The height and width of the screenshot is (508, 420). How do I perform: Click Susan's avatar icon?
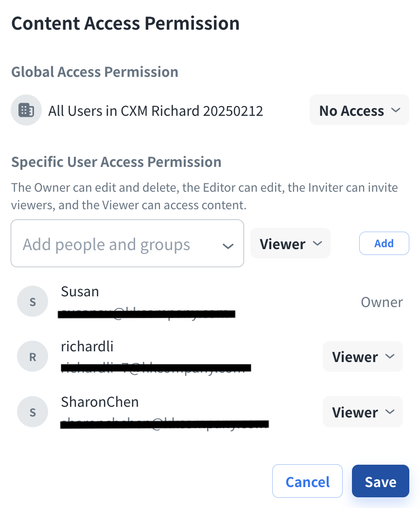(33, 302)
